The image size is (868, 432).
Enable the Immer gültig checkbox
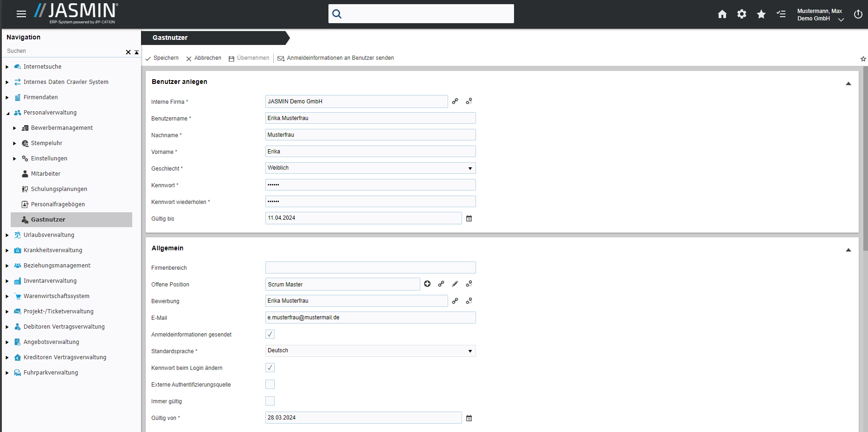pyautogui.click(x=270, y=401)
